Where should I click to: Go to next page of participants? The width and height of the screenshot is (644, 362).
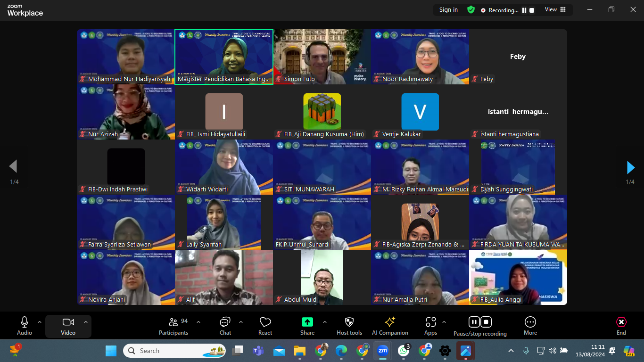(x=630, y=167)
